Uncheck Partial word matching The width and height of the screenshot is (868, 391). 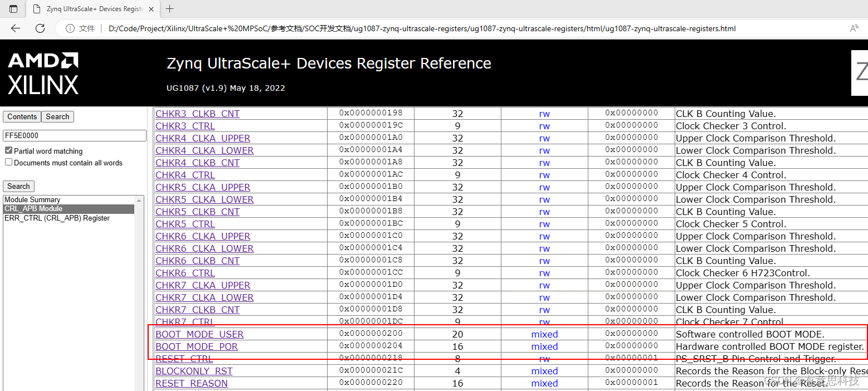8,149
